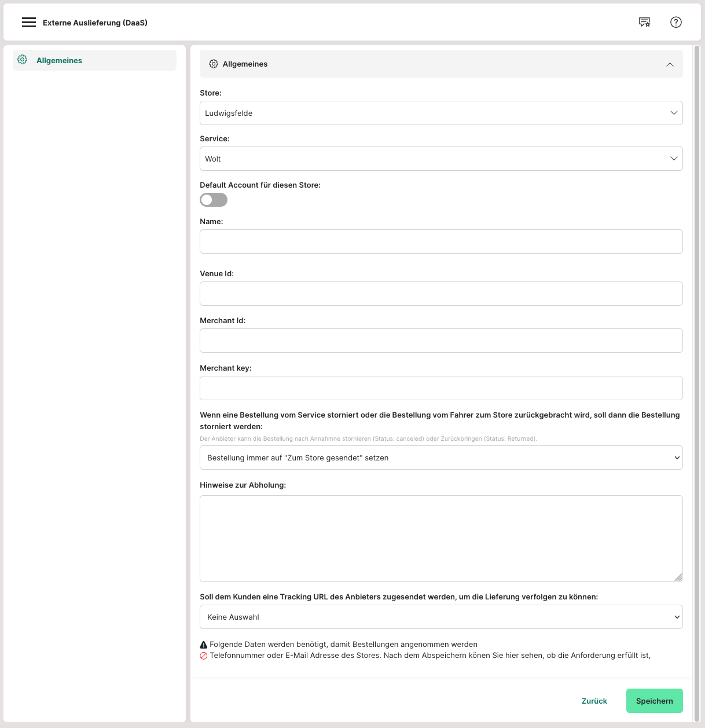Click the Speichern button
This screenshot has width=705, height=728.
click(x=654, y=701)
